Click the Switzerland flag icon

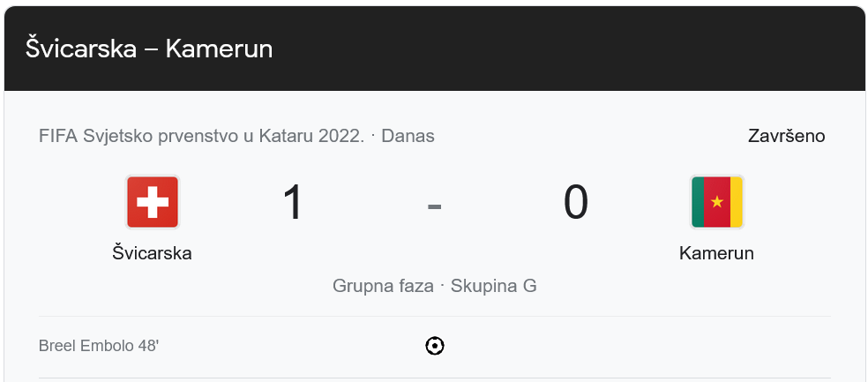pyautogui.click(x=153, y=202)
